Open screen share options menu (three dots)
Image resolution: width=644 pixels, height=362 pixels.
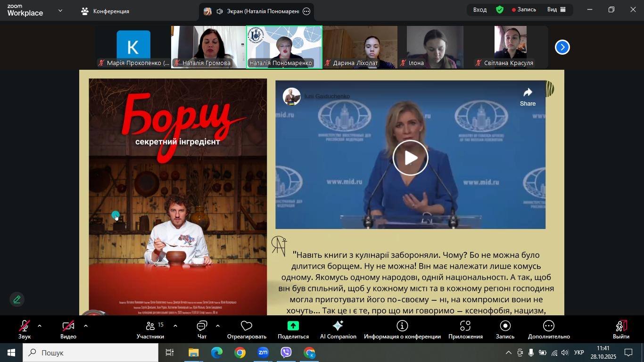pos(306,11)
